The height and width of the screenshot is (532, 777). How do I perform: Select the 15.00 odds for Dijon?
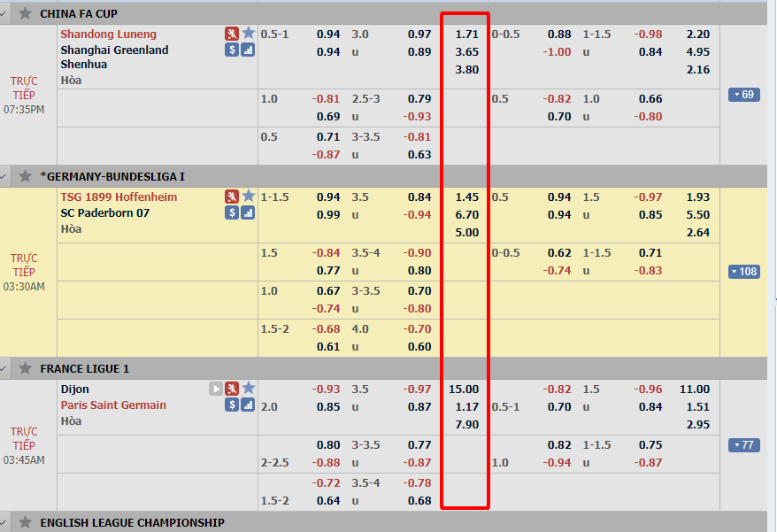click(x=464, y=389)
